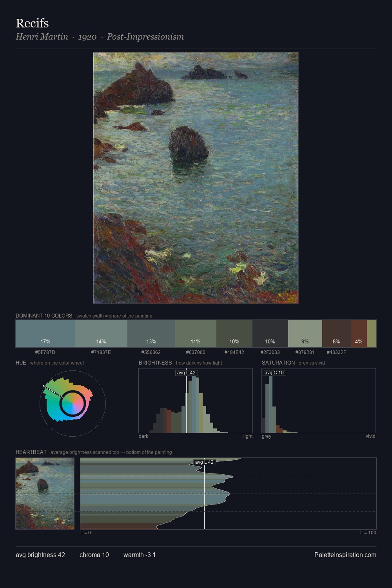392x588 pixels.
Task: Click the 'HEARTBEAT' section heading
Action: pos(31,452)
